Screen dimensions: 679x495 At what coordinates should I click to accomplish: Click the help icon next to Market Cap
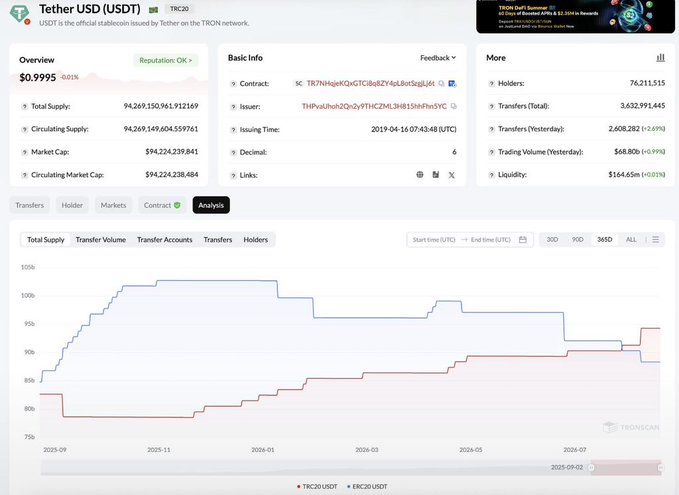pyautogui.click(x=25, y=152)
